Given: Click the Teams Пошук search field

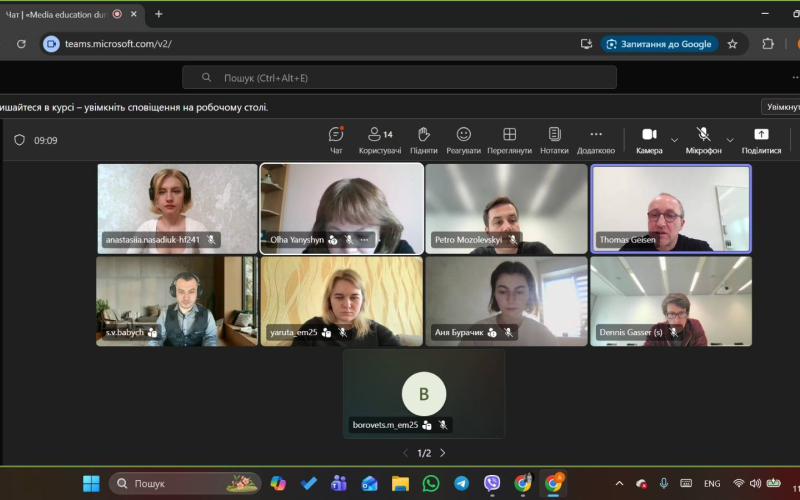Looking at the screenshot, I should [x=400, y=78].
